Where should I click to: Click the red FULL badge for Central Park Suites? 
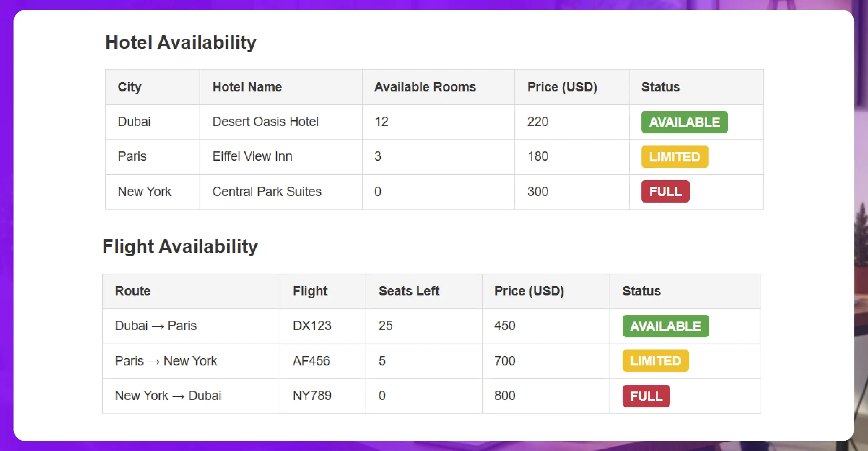tap(665, 191)
